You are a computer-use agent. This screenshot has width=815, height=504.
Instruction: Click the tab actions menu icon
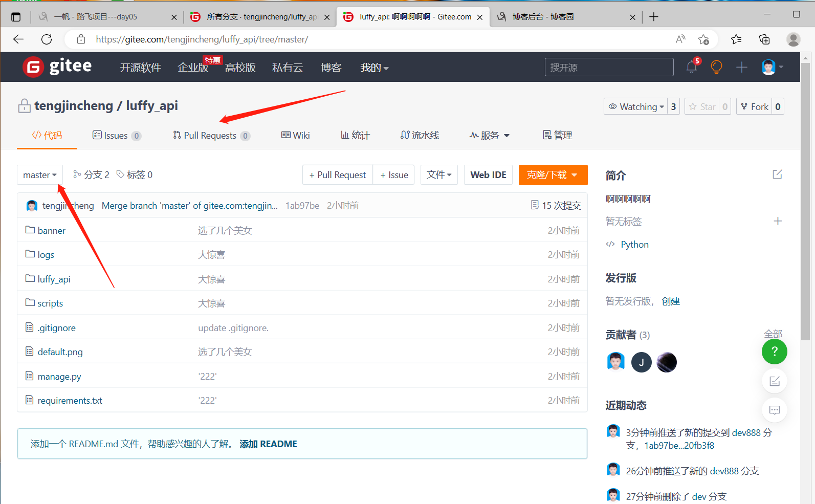(x=16, y=17)
